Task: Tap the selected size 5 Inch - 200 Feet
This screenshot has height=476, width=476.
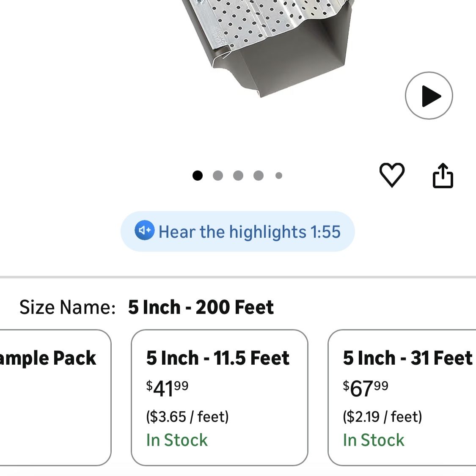Action: [201, 307]
